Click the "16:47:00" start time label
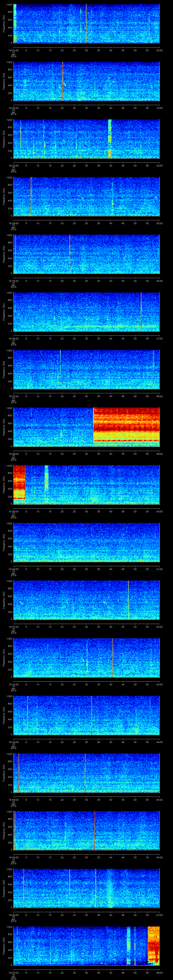Image resolution: width=173 pixels, height=980 pixels. (13, 973)
